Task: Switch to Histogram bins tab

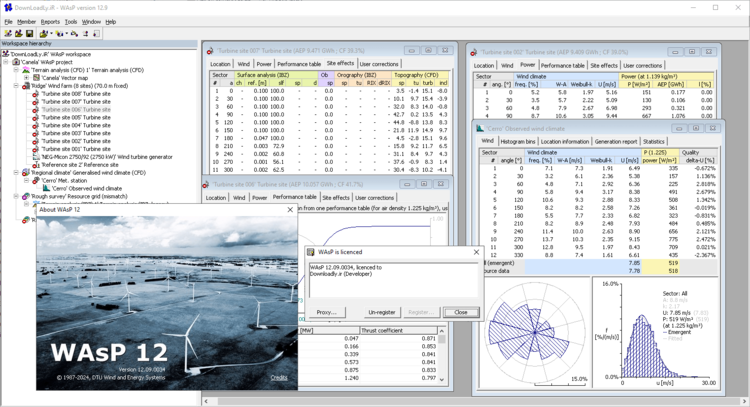Action: pyautogui.click(x=517, y=141)
